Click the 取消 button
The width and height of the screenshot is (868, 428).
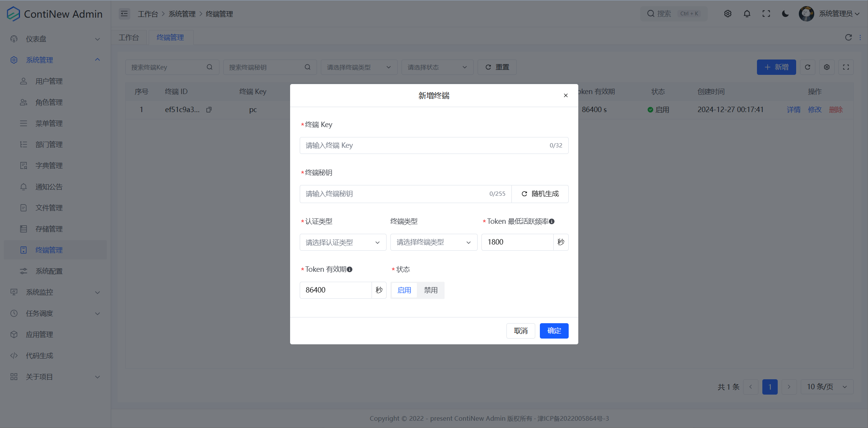(x=521, y=331)
